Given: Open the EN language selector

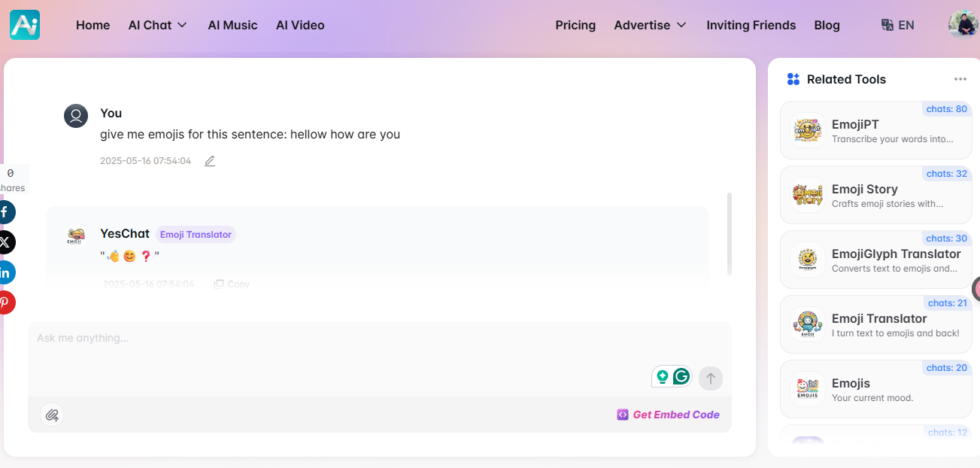Looking at the screenshot, I should pyautogui.click(x=898, y=25).
